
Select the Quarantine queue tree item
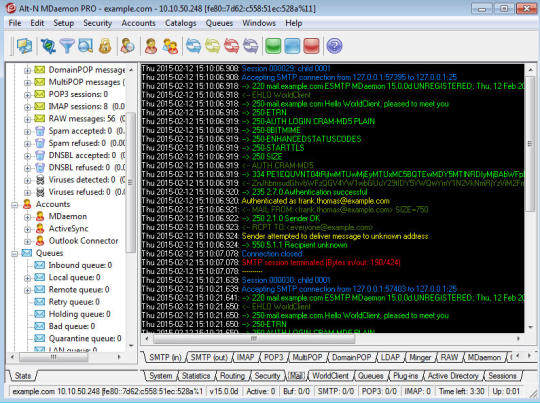tap(85, 339)
